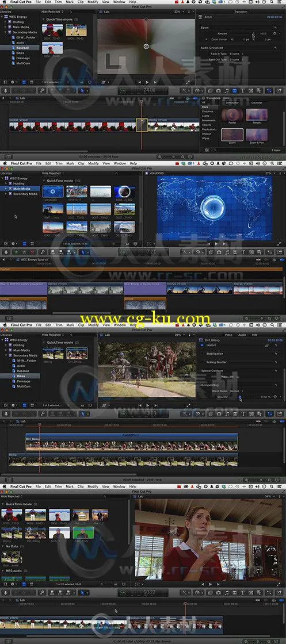286x644 pixels.
Task: Open Photos browser camera icon in first window
Action: pos(218,90)
